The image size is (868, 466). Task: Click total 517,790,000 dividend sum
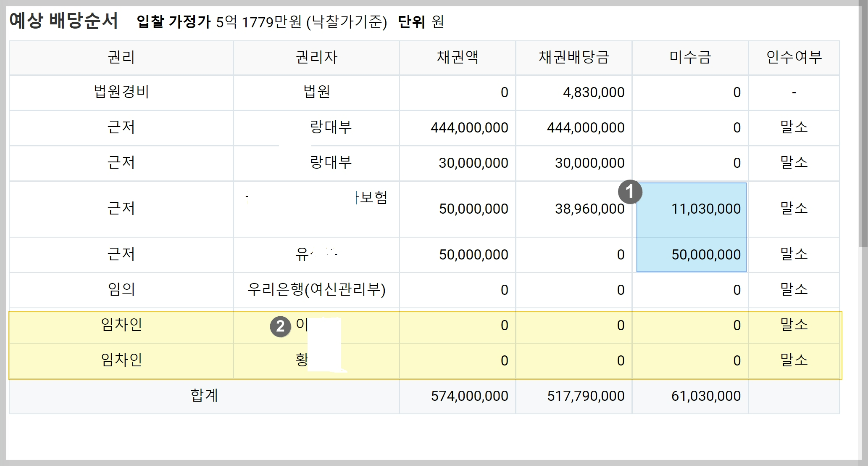click(x=585, y=396)
